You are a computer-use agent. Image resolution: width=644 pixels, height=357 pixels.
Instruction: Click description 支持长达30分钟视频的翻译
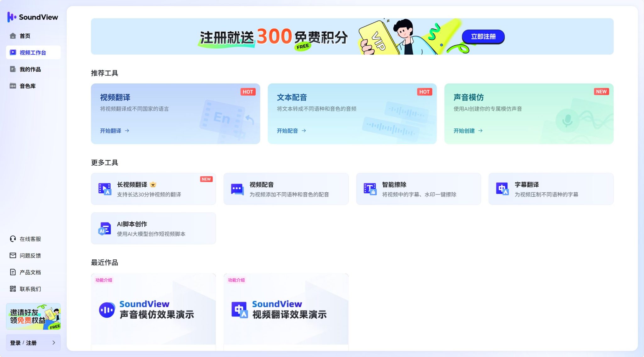tap(149, 195)
